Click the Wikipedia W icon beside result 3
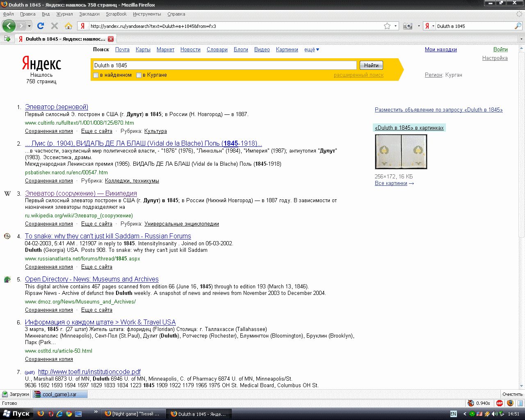The width and height of the screenshot is (525, 420). pos(7,193)
